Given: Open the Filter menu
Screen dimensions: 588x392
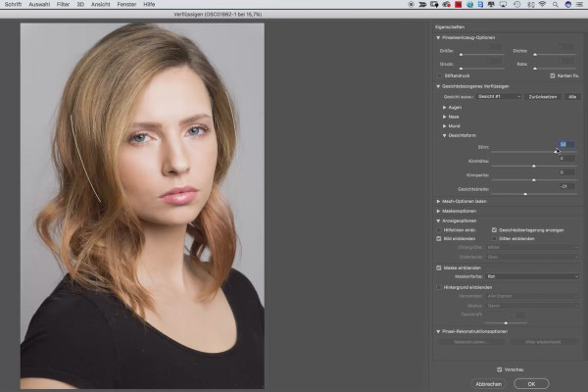Looking at the screenshot, I should pyautogui.click(x=63, y=5).
